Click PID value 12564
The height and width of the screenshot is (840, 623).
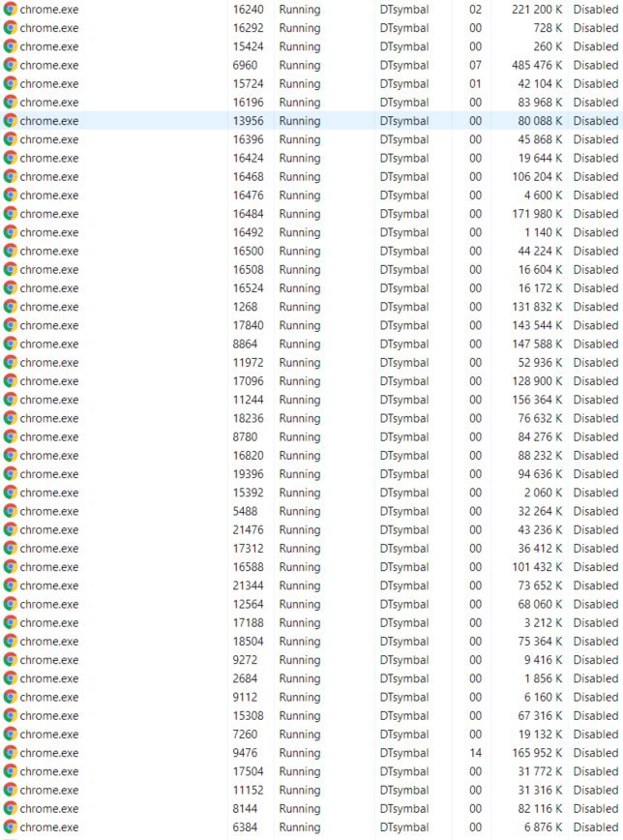coord(248,604)
